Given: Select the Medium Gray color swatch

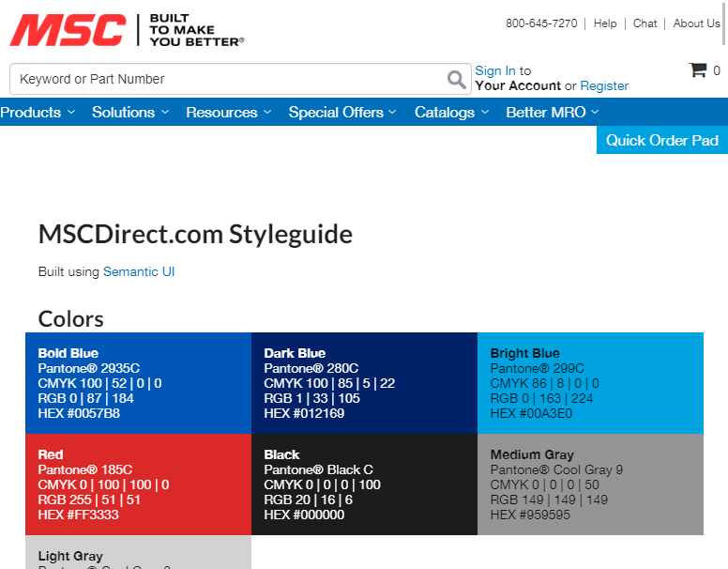Looking at the screenshot, I should 591,484.
